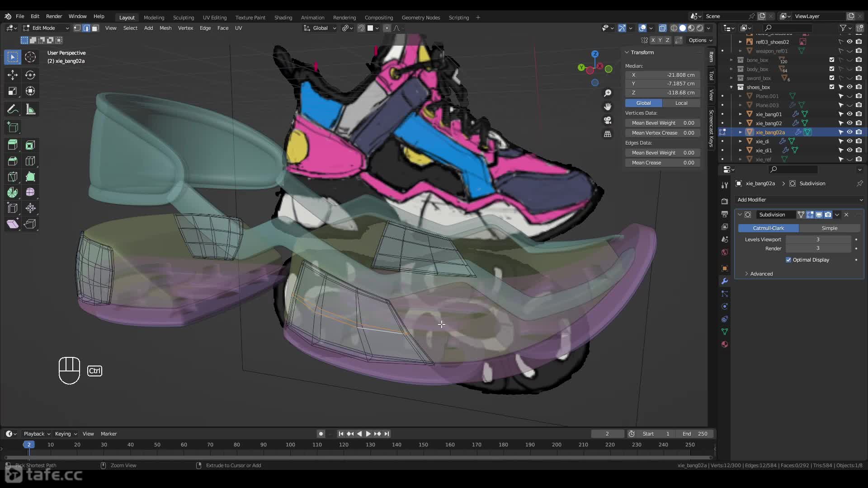The width and height of the screenshot is (868, 488).
Task: Uncheck the bone_box collection checkbox
Action: tap(831, 60)
